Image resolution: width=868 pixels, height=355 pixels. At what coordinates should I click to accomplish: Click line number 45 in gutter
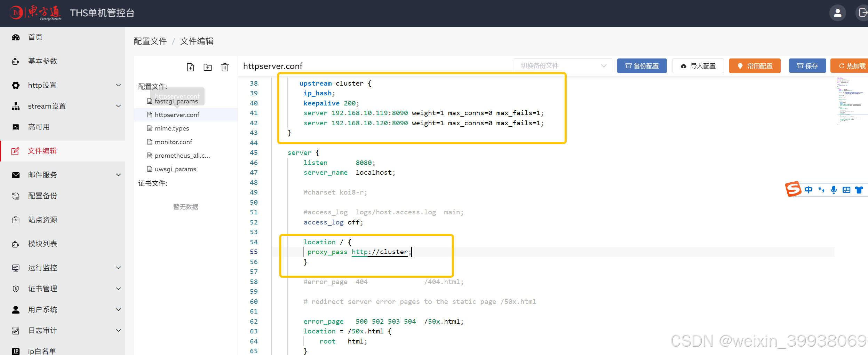pyautogui.click(x=254, y=153)
